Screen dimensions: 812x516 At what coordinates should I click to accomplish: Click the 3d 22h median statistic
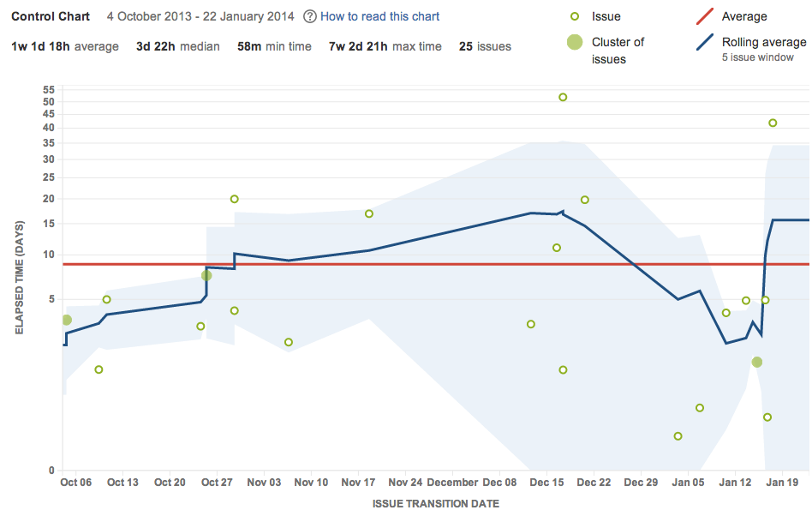[178, 46]
